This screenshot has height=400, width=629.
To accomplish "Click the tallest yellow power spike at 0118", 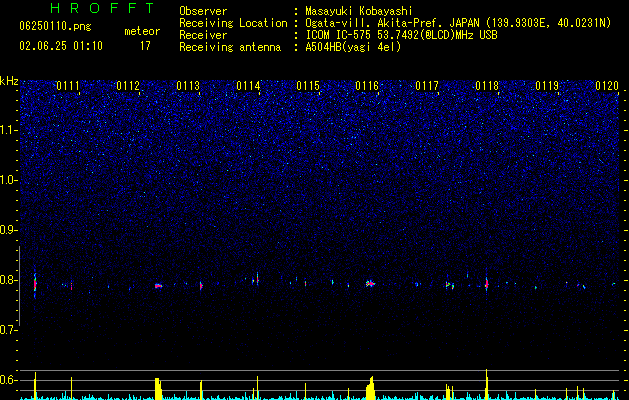I will (487, 384).
